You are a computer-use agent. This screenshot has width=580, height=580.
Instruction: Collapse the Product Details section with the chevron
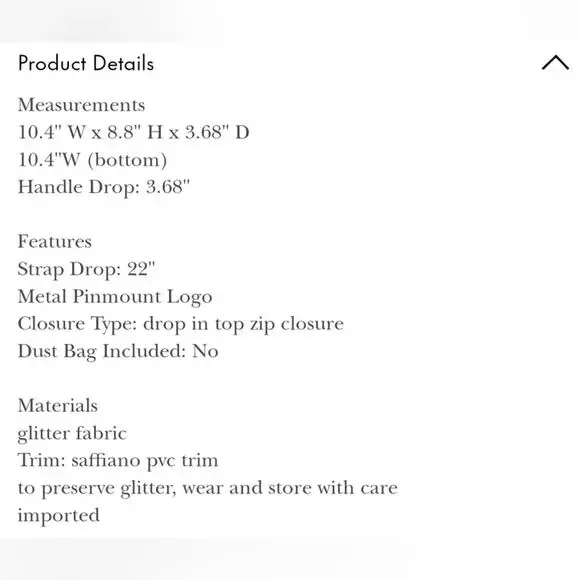555,63
